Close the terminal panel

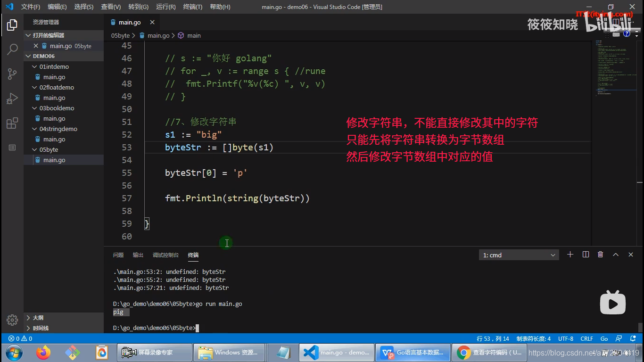(x=631, y=255)
